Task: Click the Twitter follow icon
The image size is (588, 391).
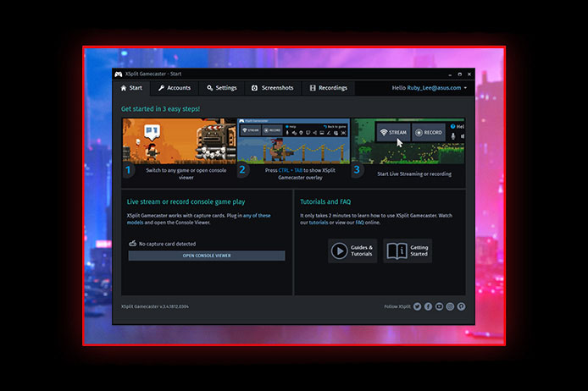Action: [x=418, y=306]
